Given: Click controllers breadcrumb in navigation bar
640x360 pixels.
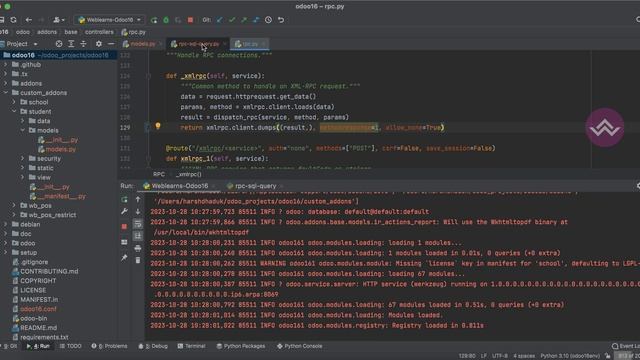Looking at the screenshot, I should [99, 32].
